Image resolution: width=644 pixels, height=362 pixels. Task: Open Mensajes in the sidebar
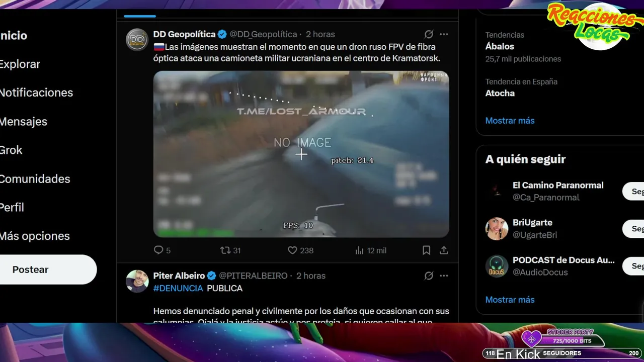[23, 122]
